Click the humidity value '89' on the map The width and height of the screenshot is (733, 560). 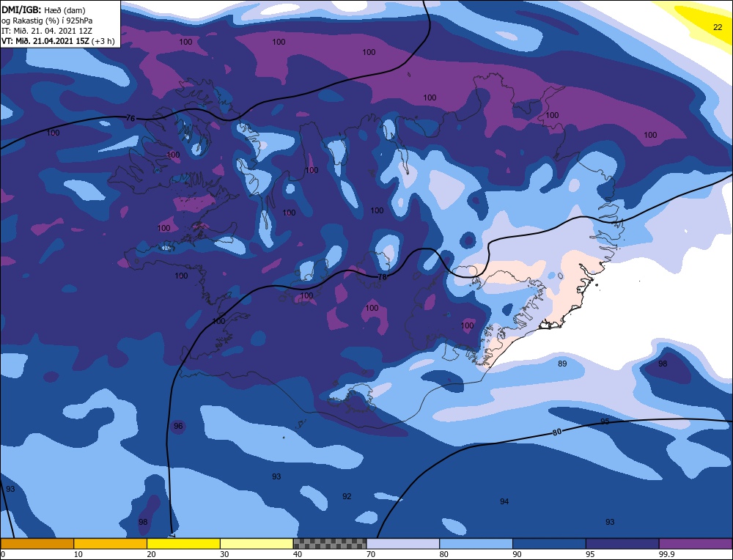point(562,364)
